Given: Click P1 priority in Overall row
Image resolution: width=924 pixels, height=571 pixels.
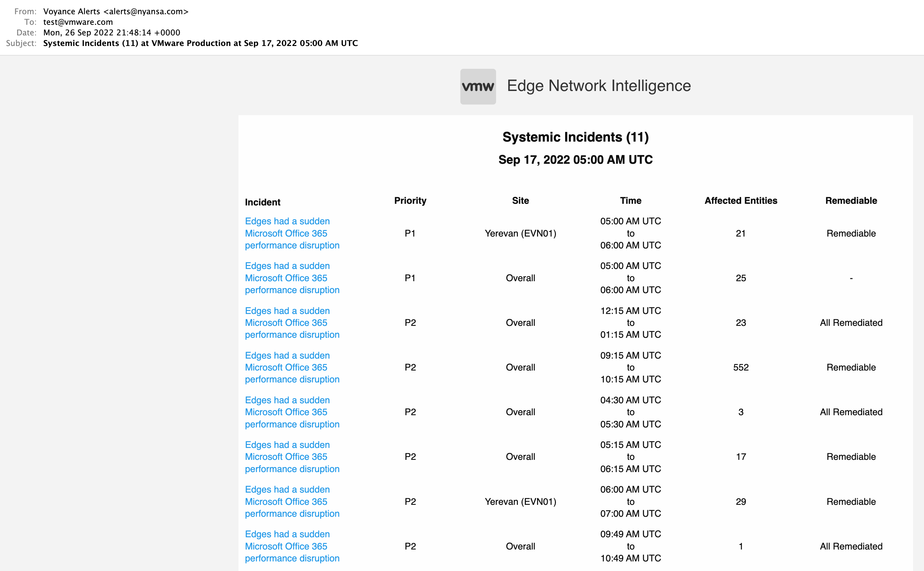Looking at the screenshot, I should 410,278.
